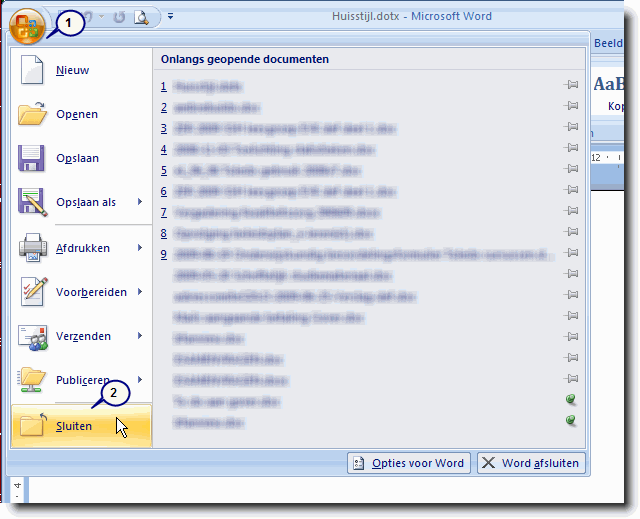Create a new document with Nieuw

(x=71, y=70)
